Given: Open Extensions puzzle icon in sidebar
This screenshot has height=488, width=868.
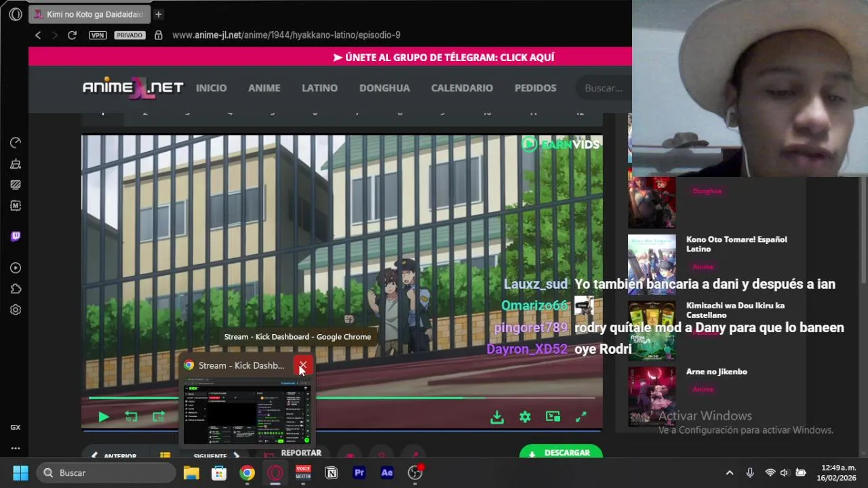Looking at the screenshot, I should click(16, 289).
